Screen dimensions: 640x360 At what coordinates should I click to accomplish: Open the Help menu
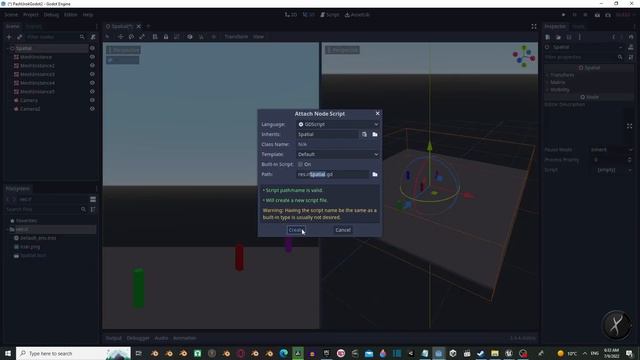pos(88,15)
